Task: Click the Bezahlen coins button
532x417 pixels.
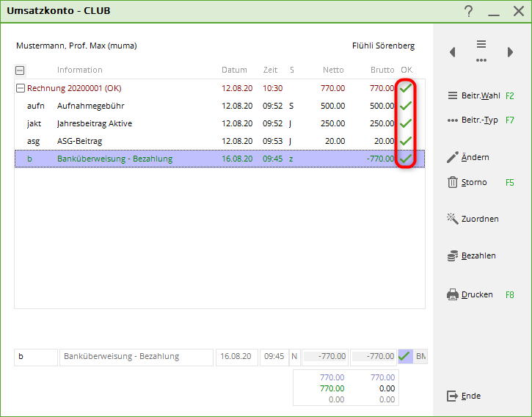Action: pos(471,255)
